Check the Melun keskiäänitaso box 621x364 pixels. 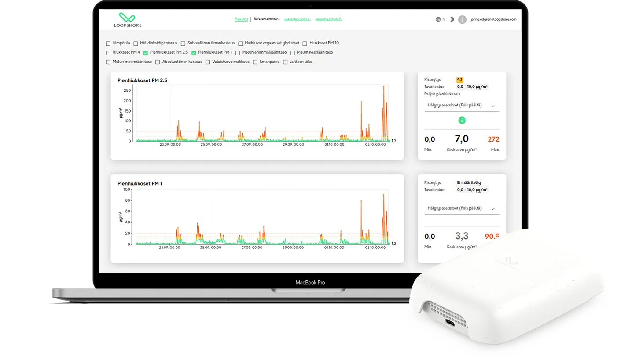pos(293,53)
